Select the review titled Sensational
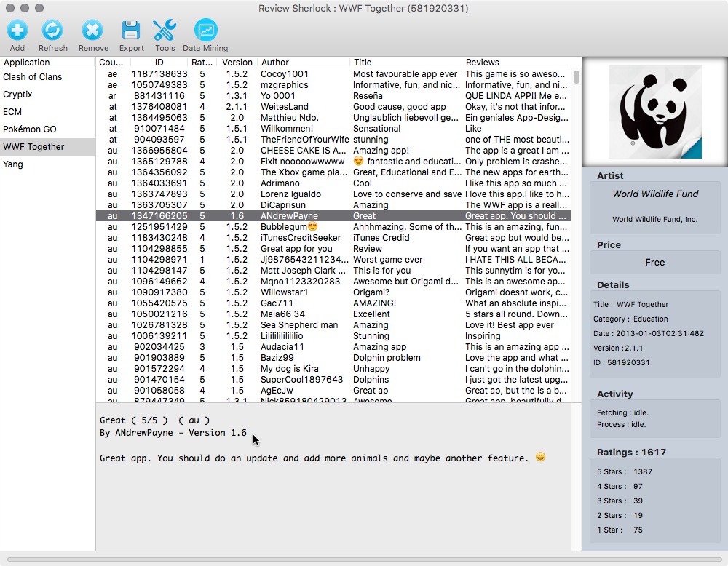The width and height of the screenshot is (728, 566). pos(333,129)
